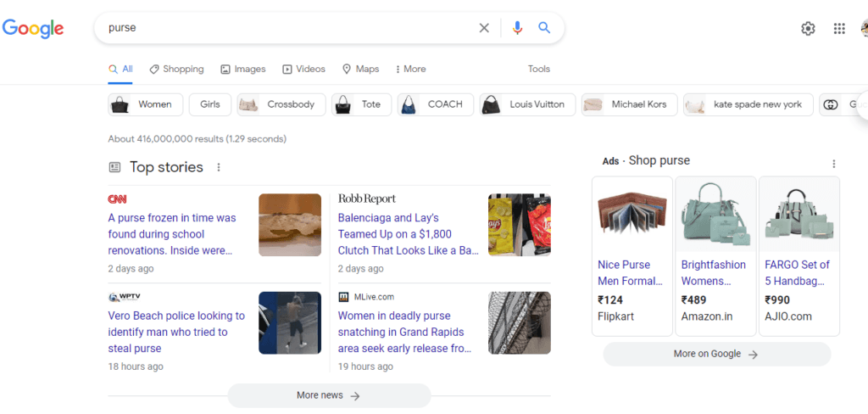Click the AJIO.com seller label

pyautogui.click(x=788, y=316)
